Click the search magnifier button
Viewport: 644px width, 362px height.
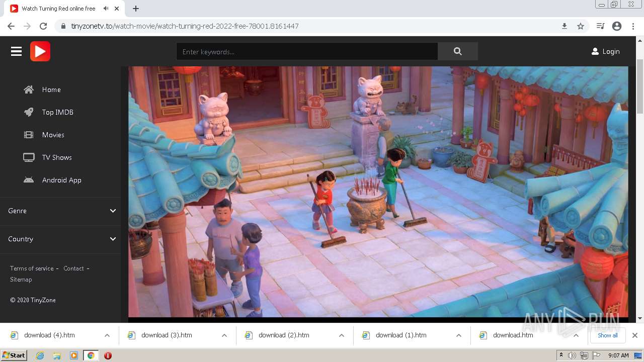click(457, 51)
